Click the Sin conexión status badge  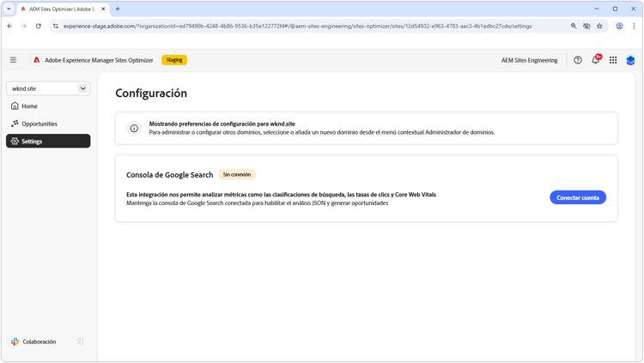tap(237, 174)
